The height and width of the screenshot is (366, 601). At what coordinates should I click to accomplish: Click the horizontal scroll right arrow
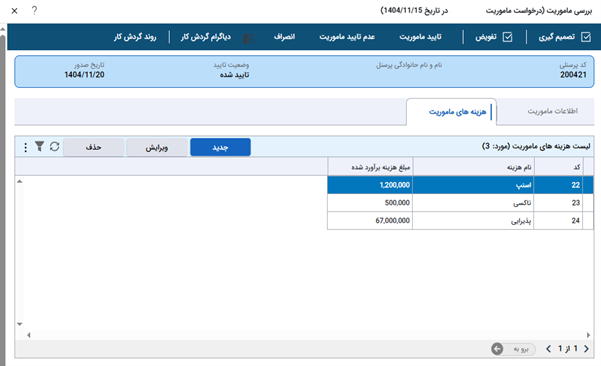point(588,335)
